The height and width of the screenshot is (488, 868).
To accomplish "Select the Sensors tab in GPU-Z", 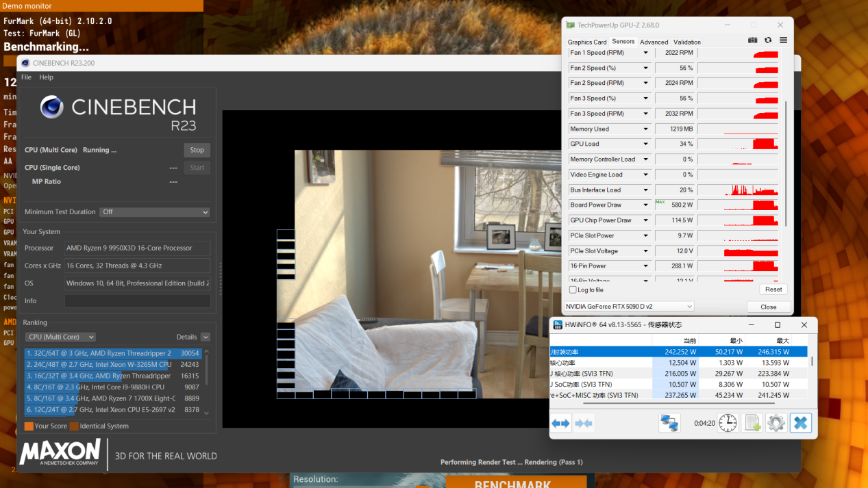I will (x=623, y=41).
